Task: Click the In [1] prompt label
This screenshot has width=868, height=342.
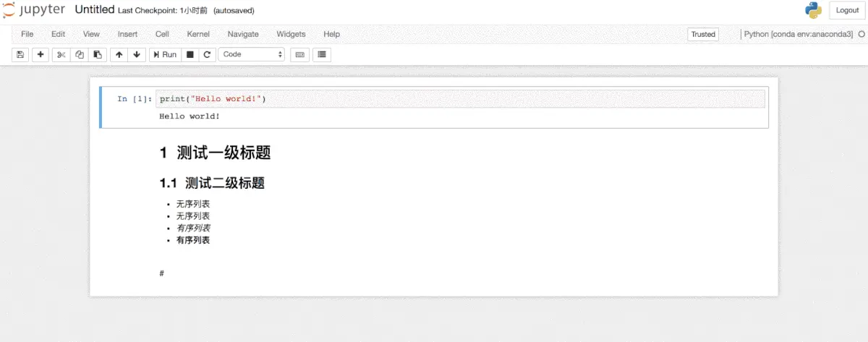Action: pos(135,99)
